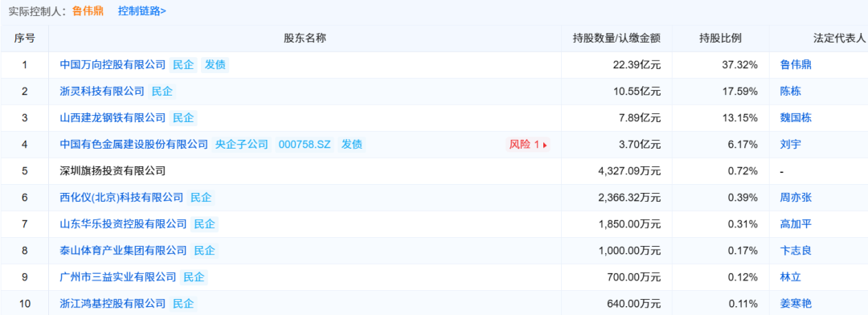Click the stock code tag 000758.SZ
This screenshot has width=868, height=315.
tap(305, 145)
